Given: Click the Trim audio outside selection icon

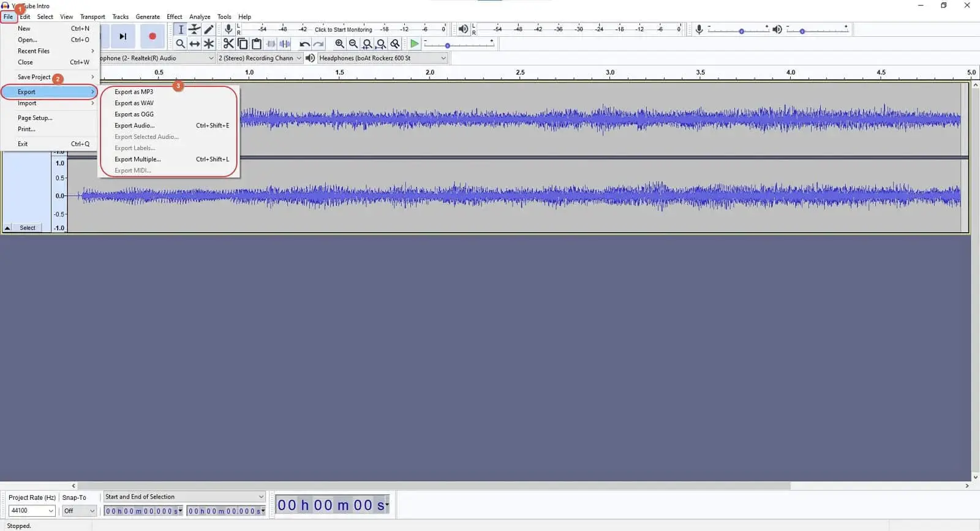Looking at the screenshot, I should 271,43.
